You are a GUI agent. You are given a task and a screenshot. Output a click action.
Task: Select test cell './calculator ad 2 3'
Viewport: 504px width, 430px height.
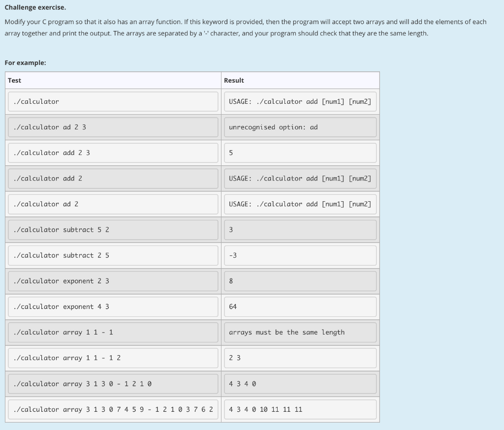point(113,127)
